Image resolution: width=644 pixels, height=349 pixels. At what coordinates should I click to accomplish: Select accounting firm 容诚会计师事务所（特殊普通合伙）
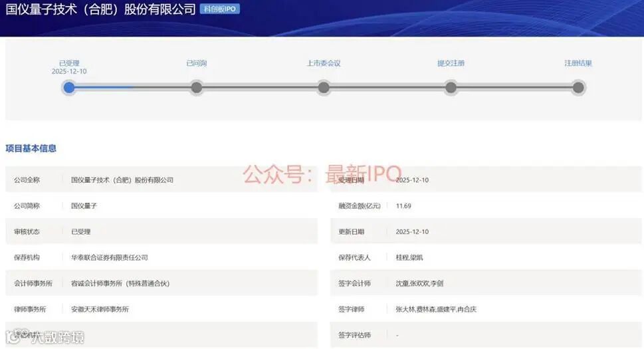[120, 283]
